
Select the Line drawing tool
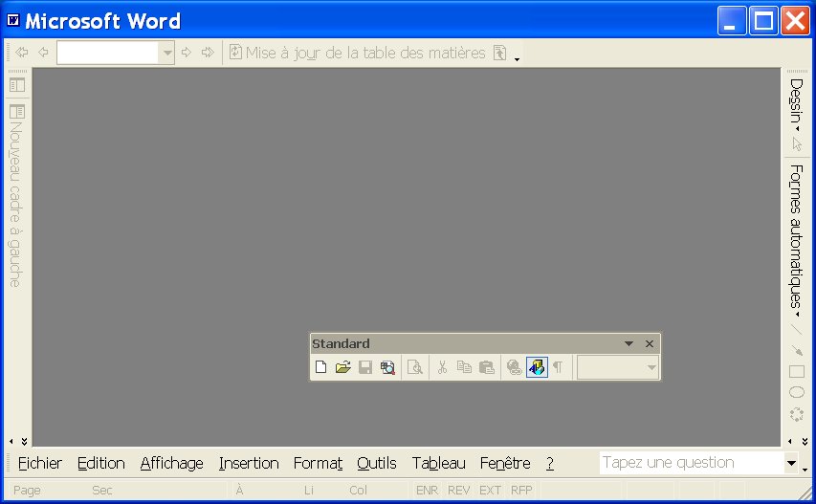[797, 330]
